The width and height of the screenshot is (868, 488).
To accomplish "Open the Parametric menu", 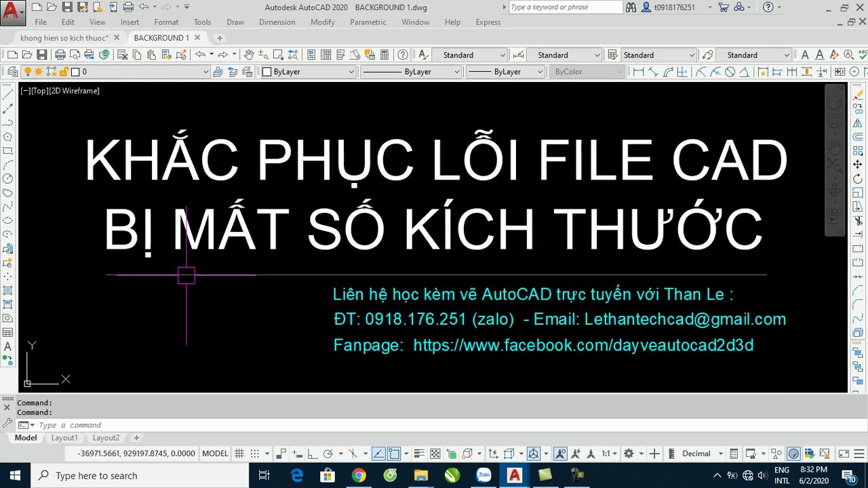I will tap(368, 22).
